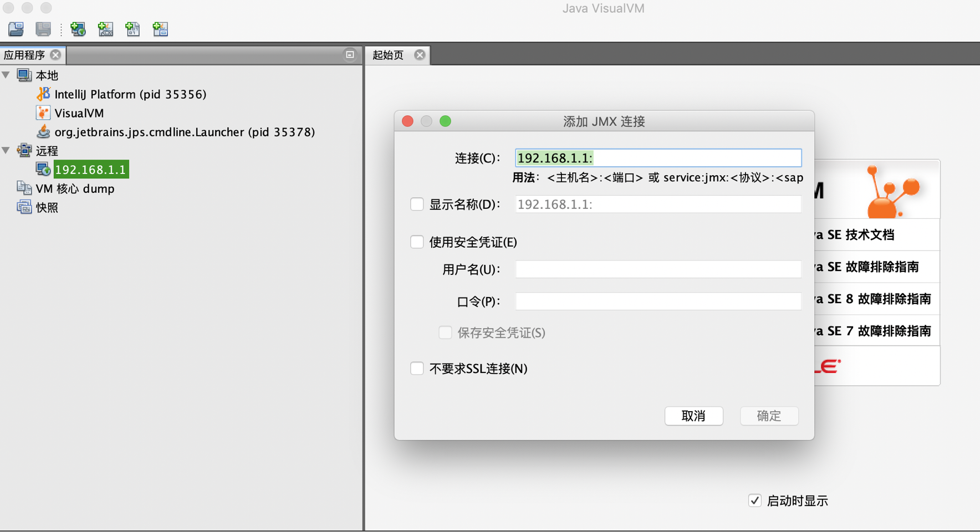Click the sidebar panel minimize arrow
The image size is (980, 532).
[350, 55]
